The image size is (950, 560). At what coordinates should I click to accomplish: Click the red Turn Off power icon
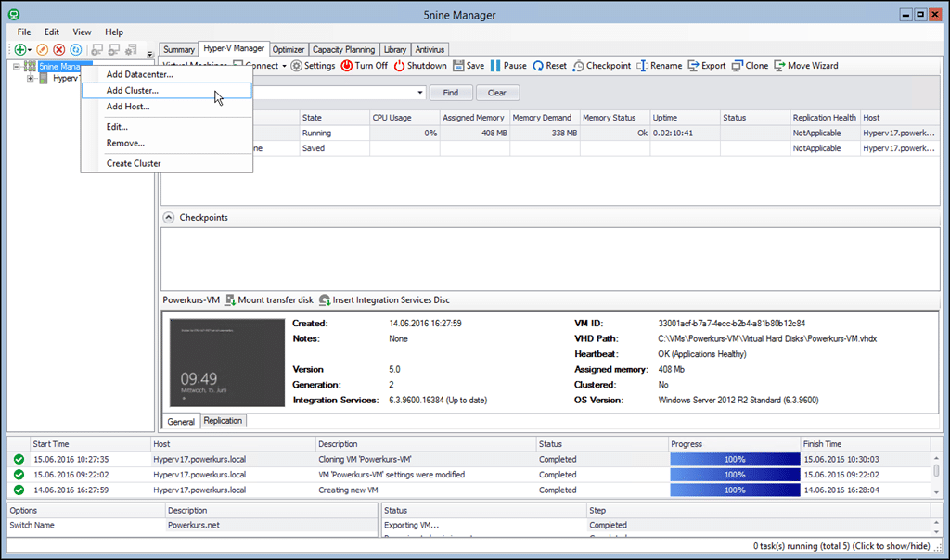tap(347, 66)
